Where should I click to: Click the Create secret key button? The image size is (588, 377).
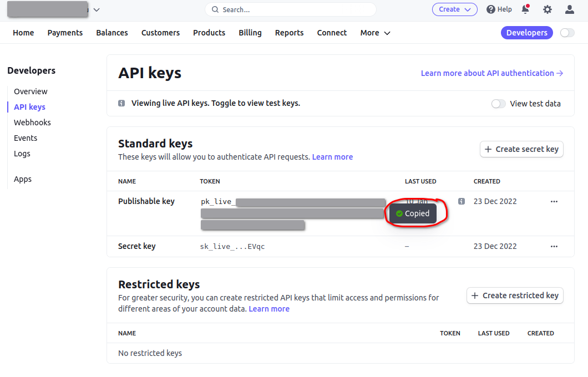(521, 149)
